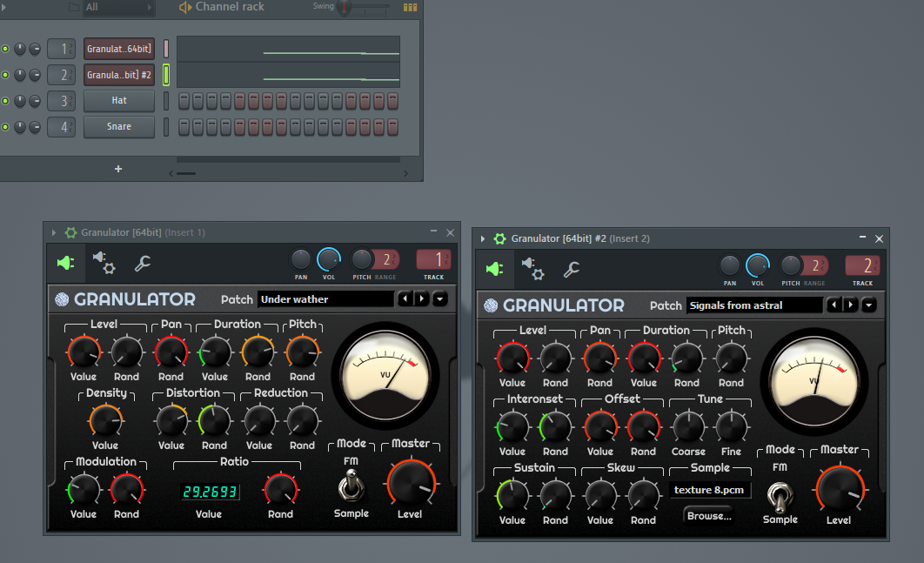Toggle the green mute LED for channel 1
The height and width of the screenshot is (563, 924).
tap(5, 49)
